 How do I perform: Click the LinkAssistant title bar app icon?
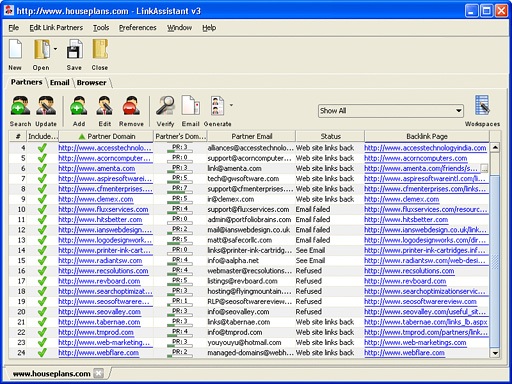(9, 11)
